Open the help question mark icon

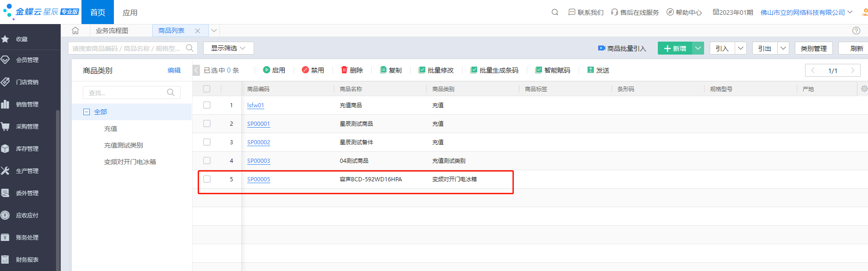tap(856, 31)
